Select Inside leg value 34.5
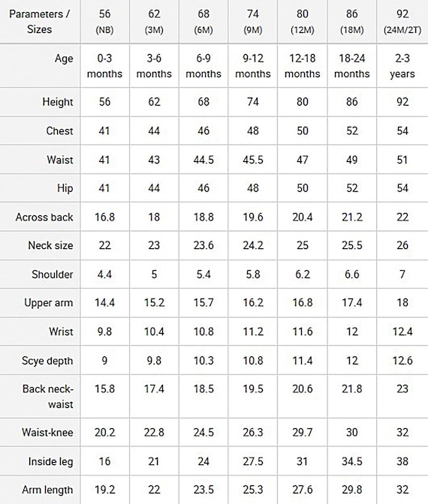The width and height of the screenshot is (428, 504). [x=351, y=461]
